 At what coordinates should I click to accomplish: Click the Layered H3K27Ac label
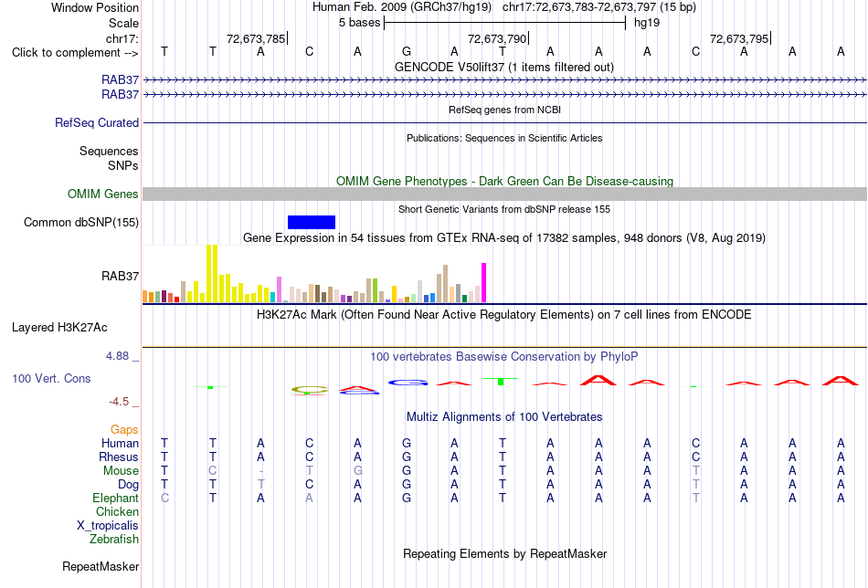(x=59, y=328)
